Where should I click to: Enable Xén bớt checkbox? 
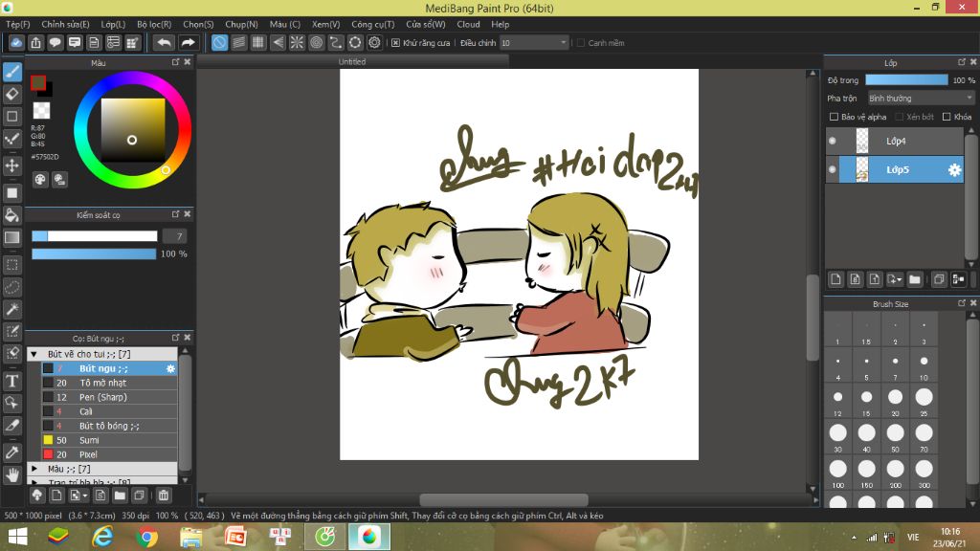click(900, 117)
